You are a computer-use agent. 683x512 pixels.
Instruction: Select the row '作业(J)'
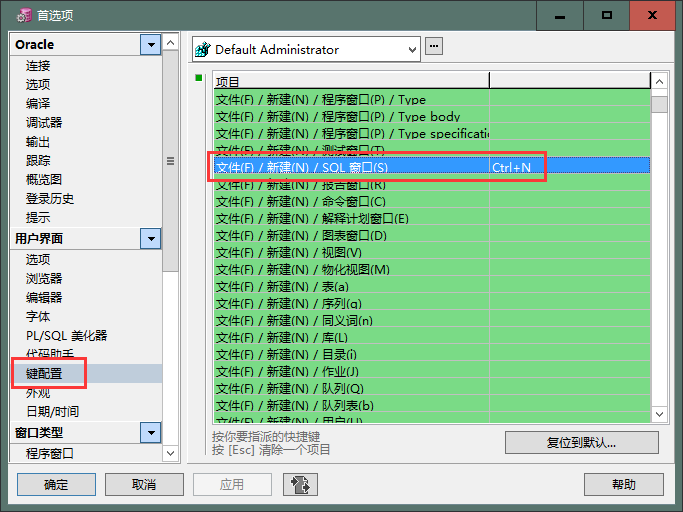(432, 372)
